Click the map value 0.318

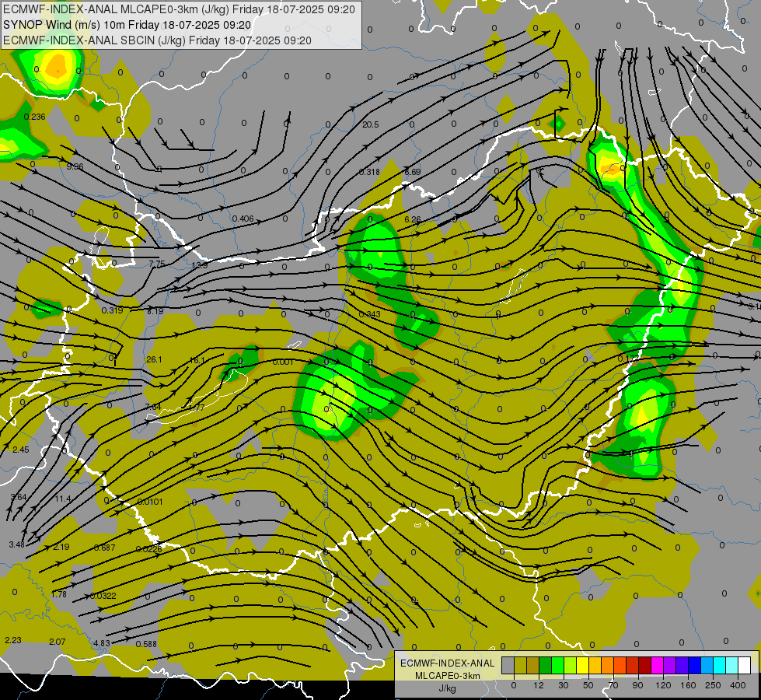(x=369, y=172)
